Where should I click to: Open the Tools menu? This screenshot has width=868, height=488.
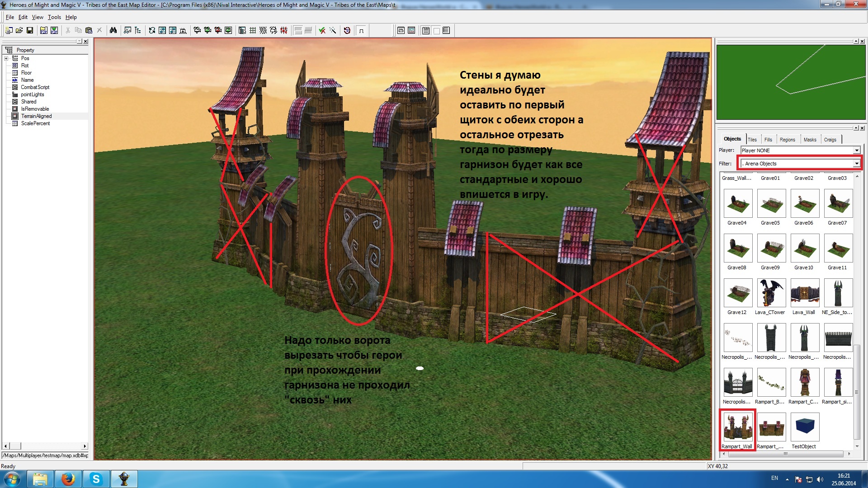pos(54,17)
